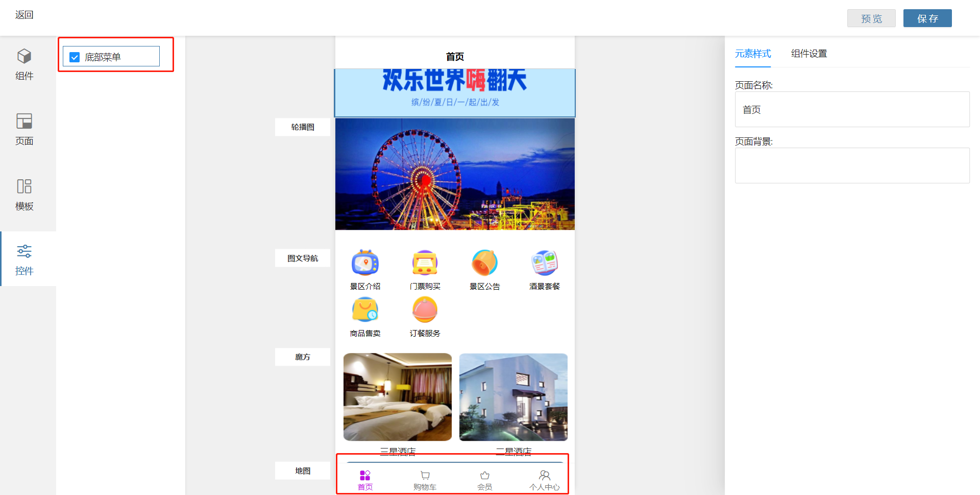Switch to the 元素样式 tab
Image resolution: width=980 pixels, height=495 pixels.
[x=752, y=54]
